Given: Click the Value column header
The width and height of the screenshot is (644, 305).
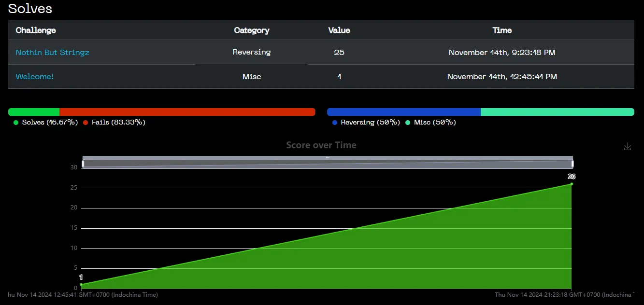Looking at the screenshot, I should (x=339, y=30).
